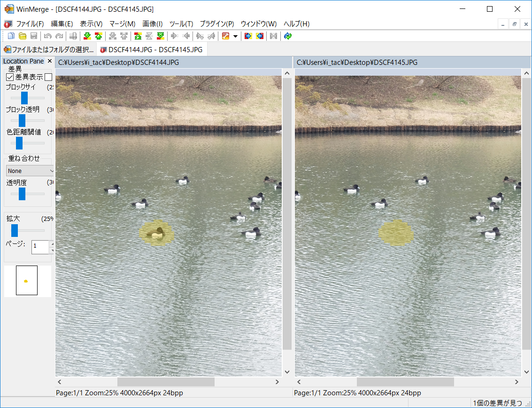
Task: Toggle the 差異表示 checkbox
Action: [x=10, y=78]
